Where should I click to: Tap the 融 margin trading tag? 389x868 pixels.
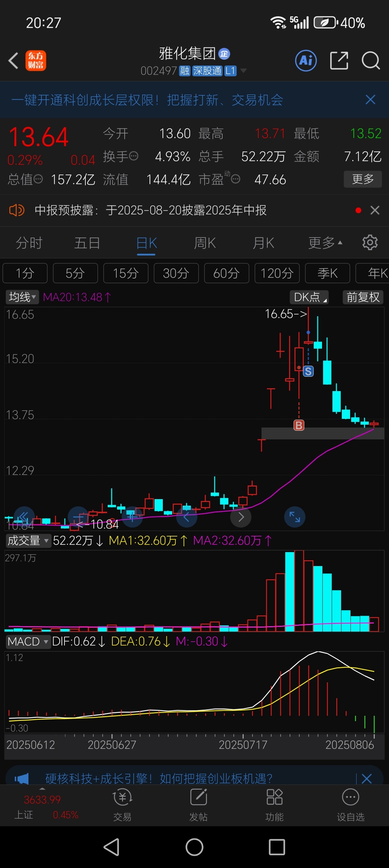[185, 71]
